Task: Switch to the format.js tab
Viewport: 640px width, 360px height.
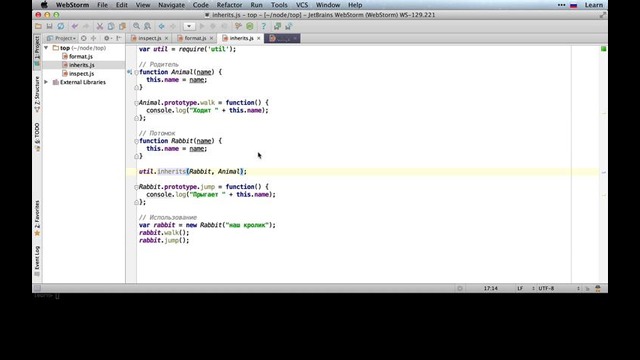Action: pos(195,38)
